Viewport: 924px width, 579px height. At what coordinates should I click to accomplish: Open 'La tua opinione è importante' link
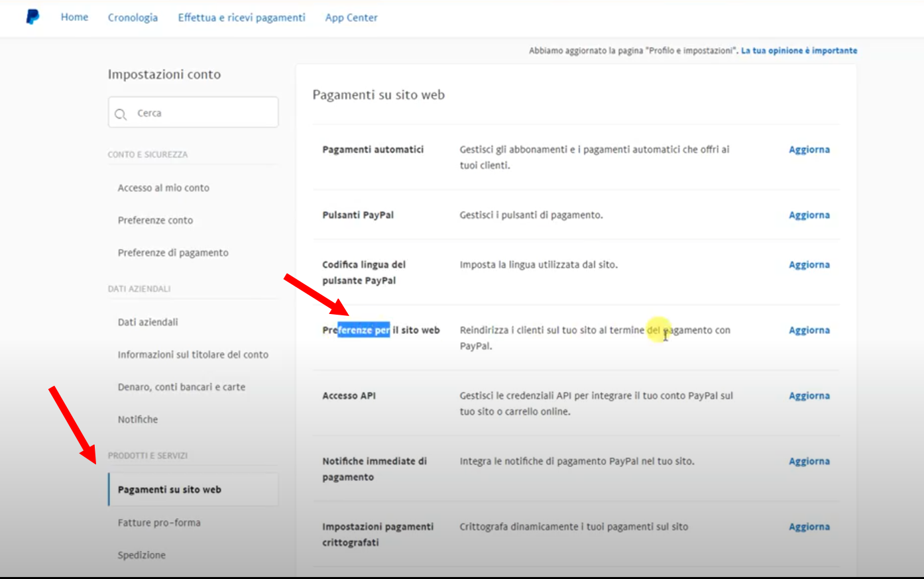(x=799, y=50)
